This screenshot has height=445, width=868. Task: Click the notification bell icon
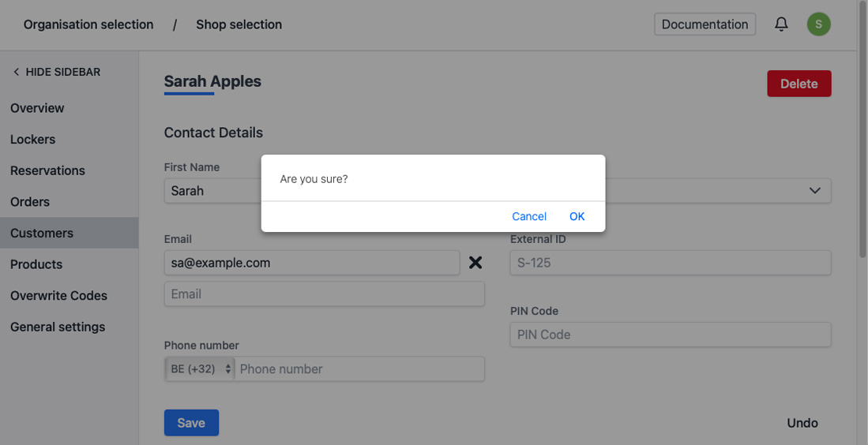(781, 24)
